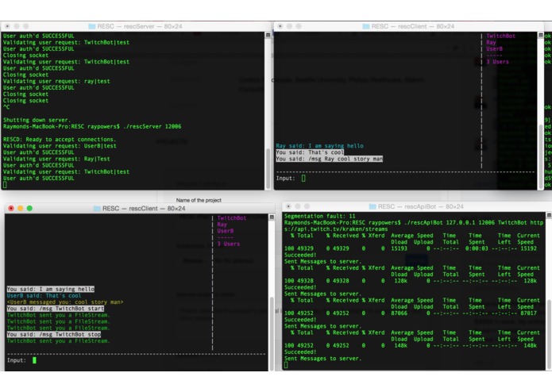Click the rescApiBot vertical scrollbar thumb

click(x=549, y=335)
